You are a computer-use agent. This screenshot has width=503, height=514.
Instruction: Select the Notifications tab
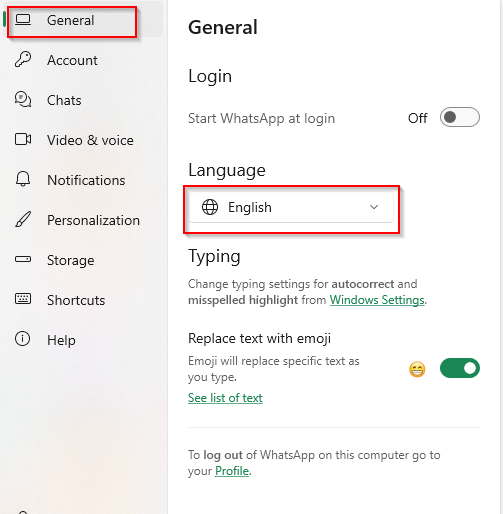coord(83,180)
